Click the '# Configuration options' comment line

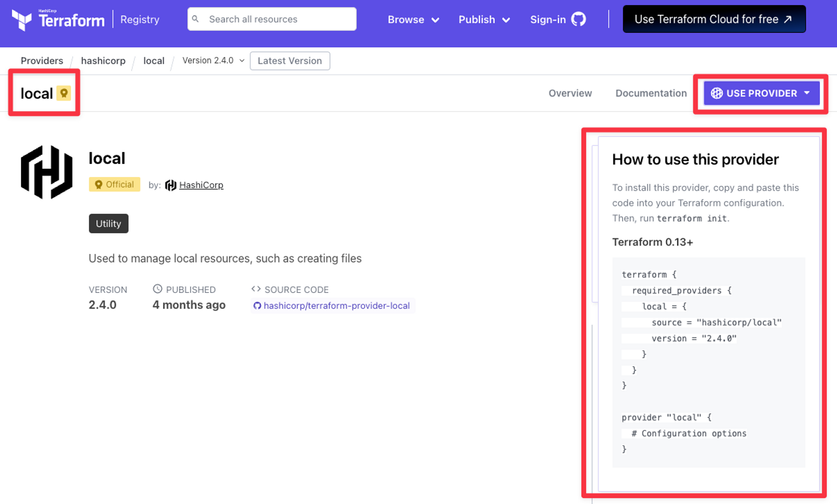tap(689, 433)
